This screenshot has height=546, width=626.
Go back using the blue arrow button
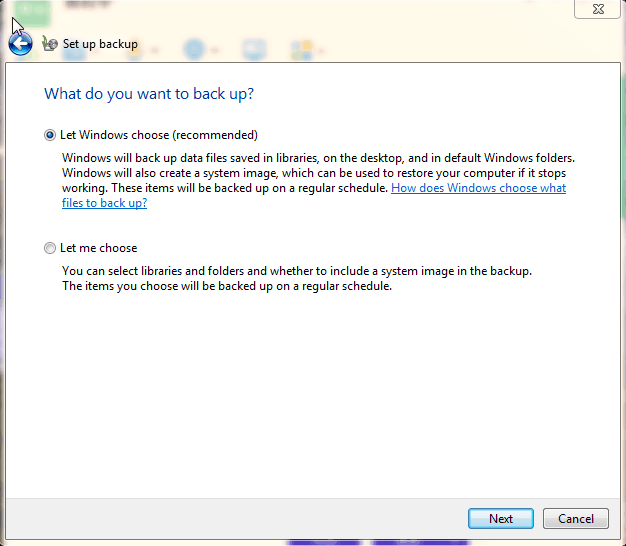tap(20, 44)
